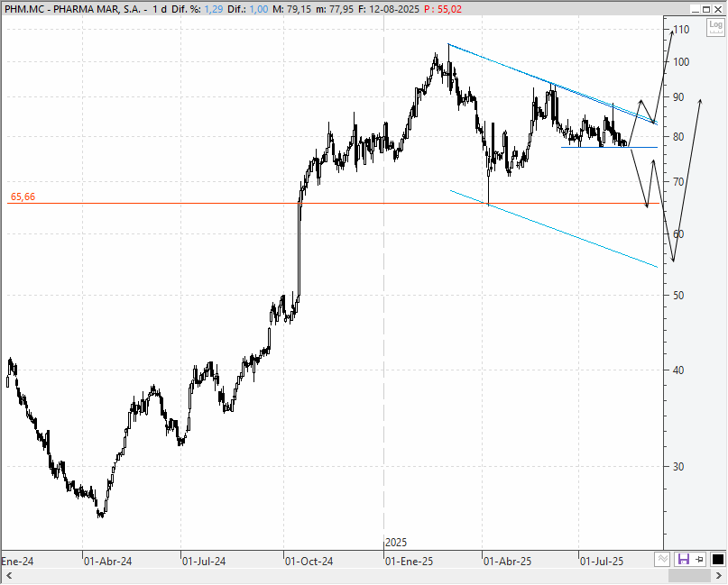
Task: Click the 1 d timeframe label
Action: [160, 9]
